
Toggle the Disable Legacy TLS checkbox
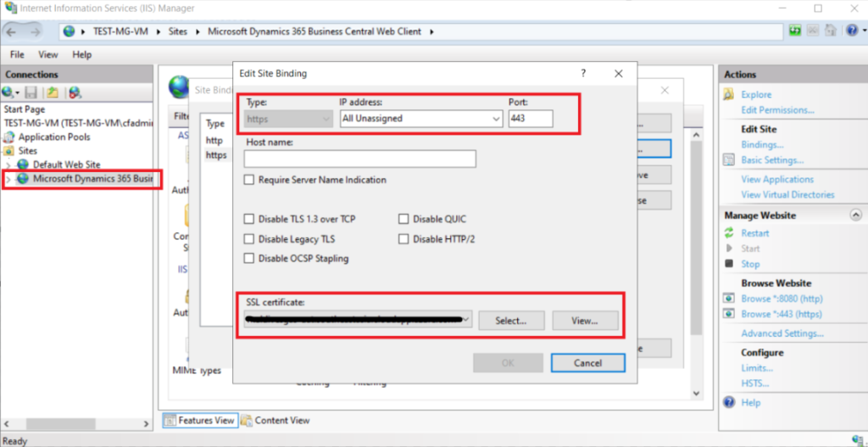[x=249, y=239]
